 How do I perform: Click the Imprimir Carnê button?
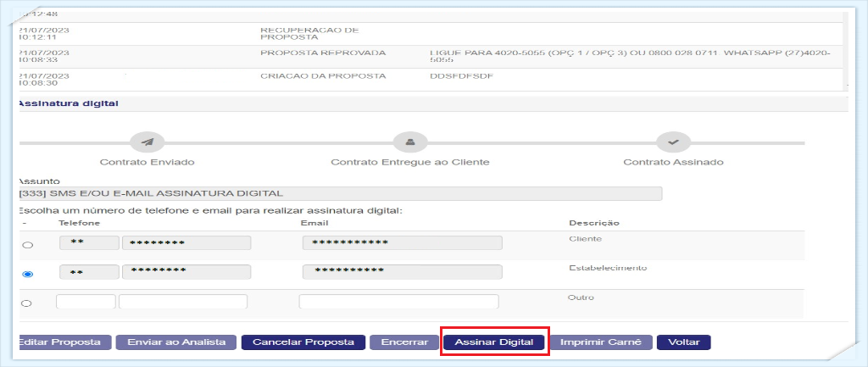coord(601,342)
